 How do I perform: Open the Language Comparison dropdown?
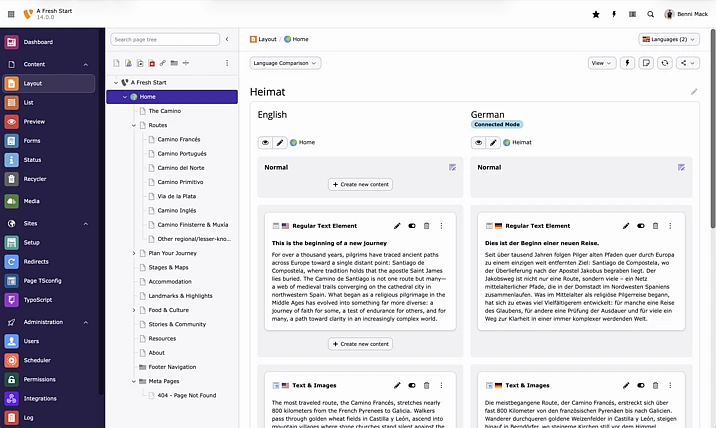285,63
